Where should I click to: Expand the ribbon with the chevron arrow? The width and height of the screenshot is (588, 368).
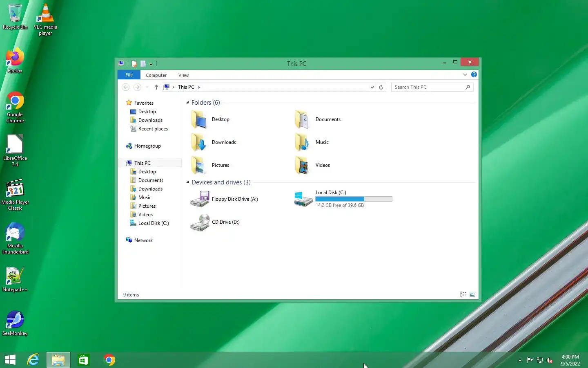(465, 74)
